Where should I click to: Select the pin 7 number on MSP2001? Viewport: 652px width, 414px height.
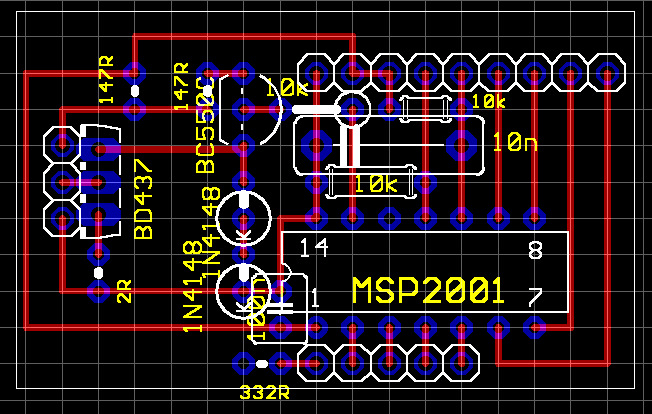[x=535, y=298]
